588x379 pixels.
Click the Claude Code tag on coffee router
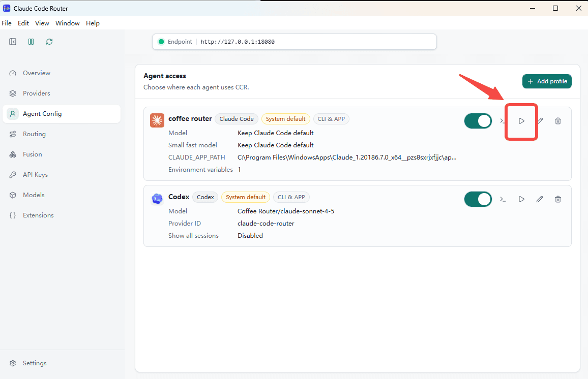pos(236,119)
